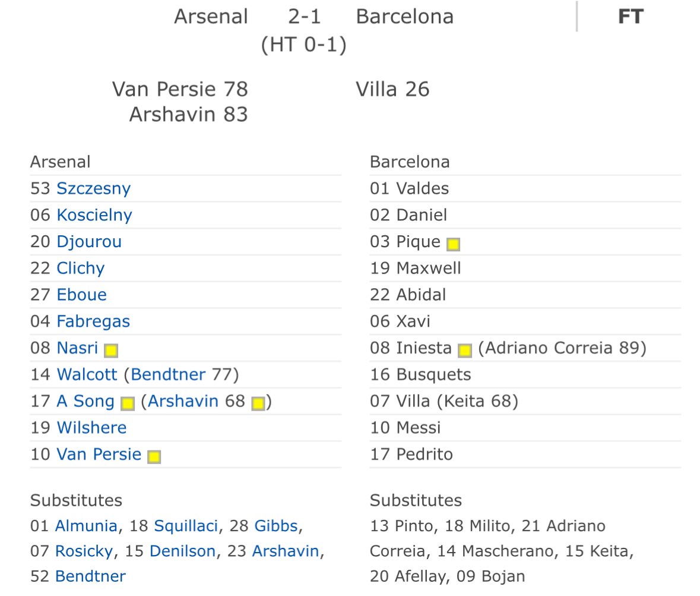The width and height of the screenshot is (700, 596).
Task: Open the Szczesny player link
Action: click(x=93, y=188)
